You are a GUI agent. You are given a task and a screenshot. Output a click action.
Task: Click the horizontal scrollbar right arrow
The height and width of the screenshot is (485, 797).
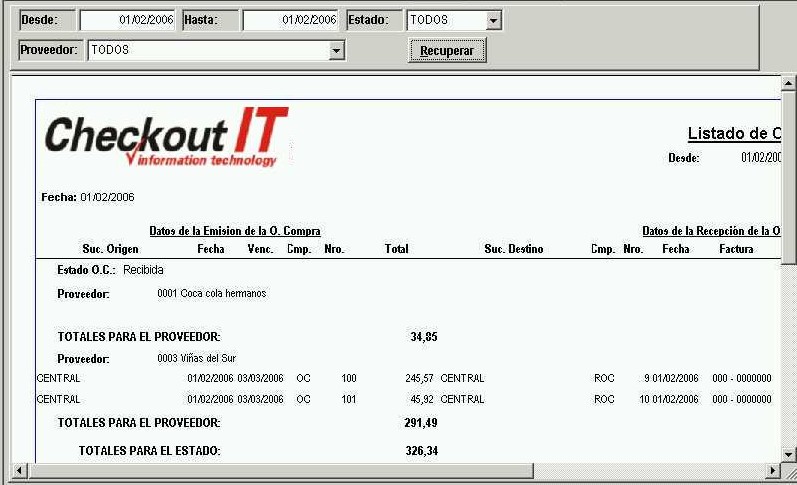click(x=772, y=471)
